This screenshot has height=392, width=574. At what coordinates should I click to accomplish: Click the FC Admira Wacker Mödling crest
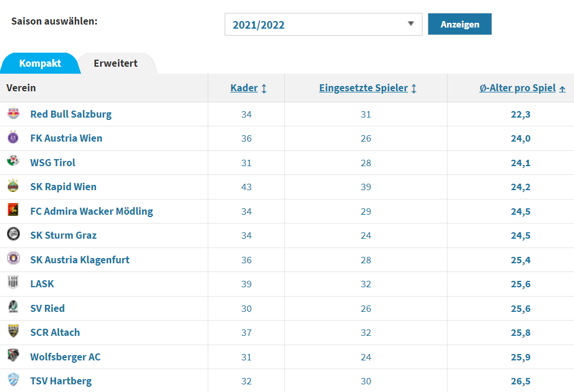click(13, 211)
